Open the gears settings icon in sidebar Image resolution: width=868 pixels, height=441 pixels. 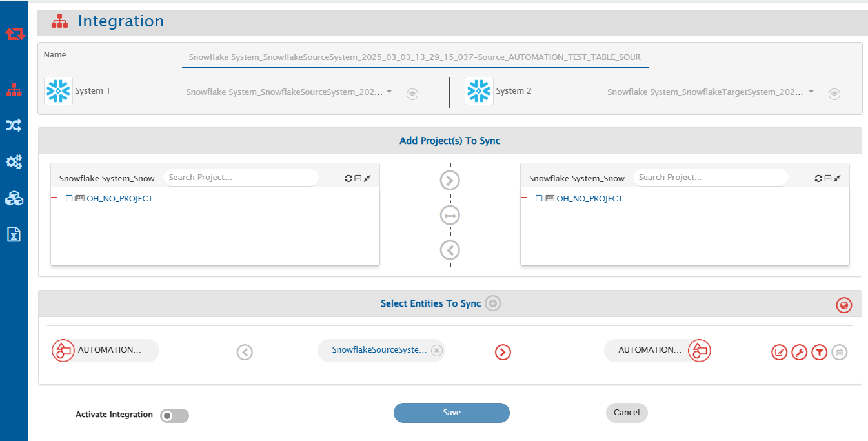[x=14, y=162]
